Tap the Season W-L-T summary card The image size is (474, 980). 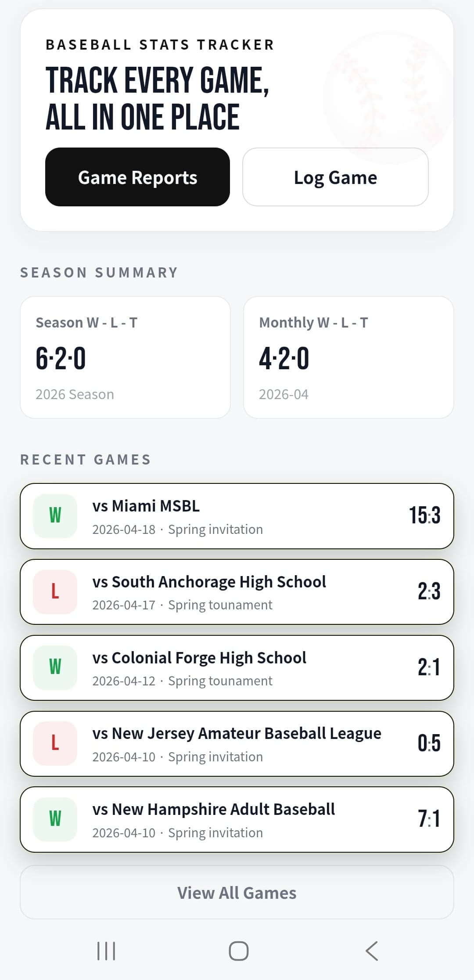(125, 357)
